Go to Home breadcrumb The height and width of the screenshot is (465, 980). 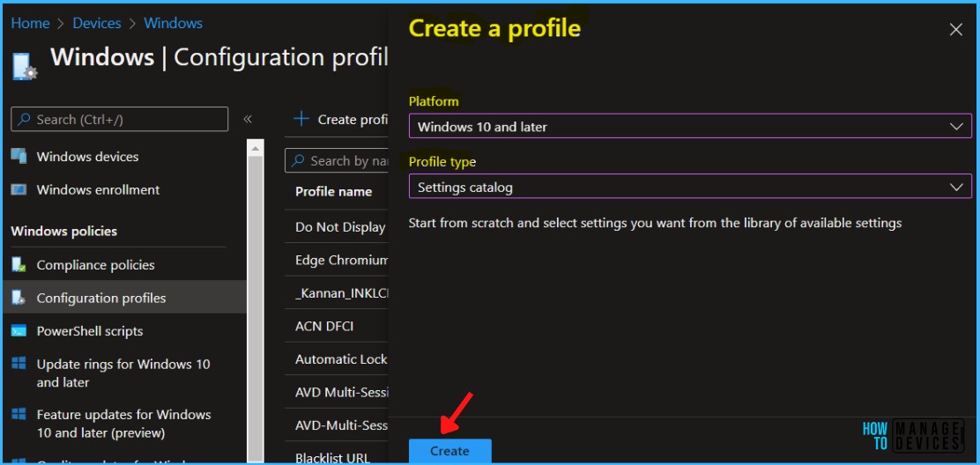[30, 23]
